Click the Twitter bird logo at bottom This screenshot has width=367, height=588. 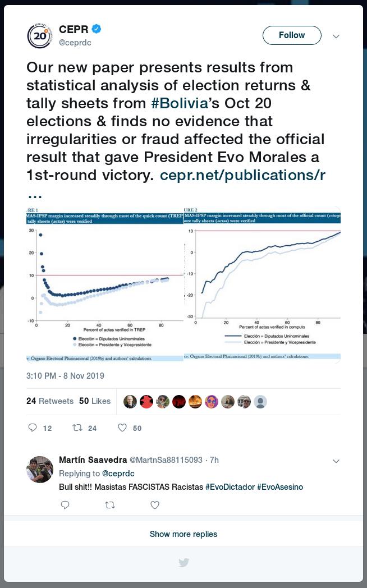pyautogui.click(x=183, y=562)
